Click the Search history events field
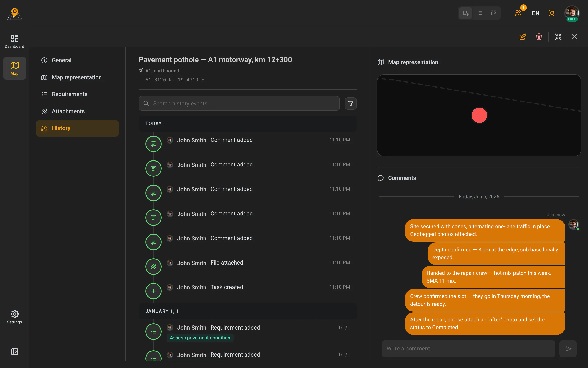Screen dimensions: 588x368 tap(239, 103)
